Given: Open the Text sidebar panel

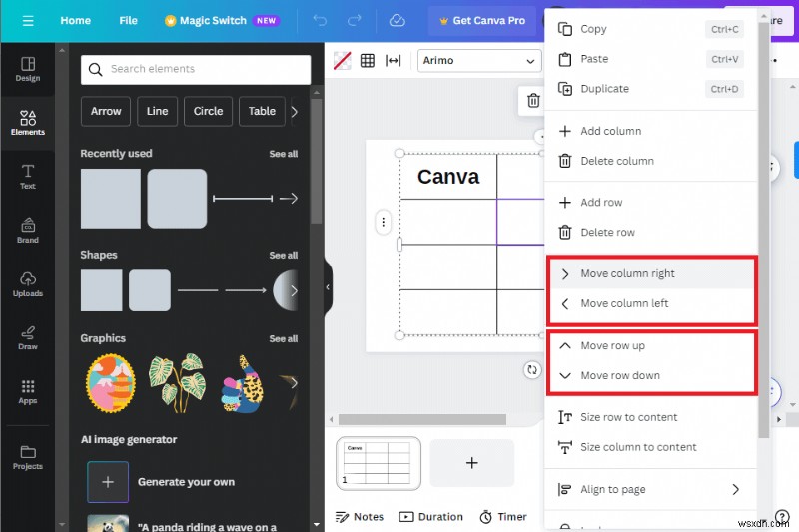Looking at the screenshot, I should pyautogui.click(x=28, y=177).
